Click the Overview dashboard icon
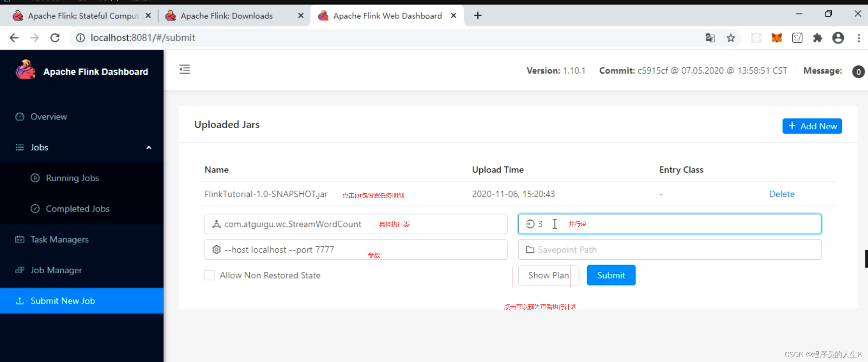Screen dimensions: 868x362 point(20,116)
